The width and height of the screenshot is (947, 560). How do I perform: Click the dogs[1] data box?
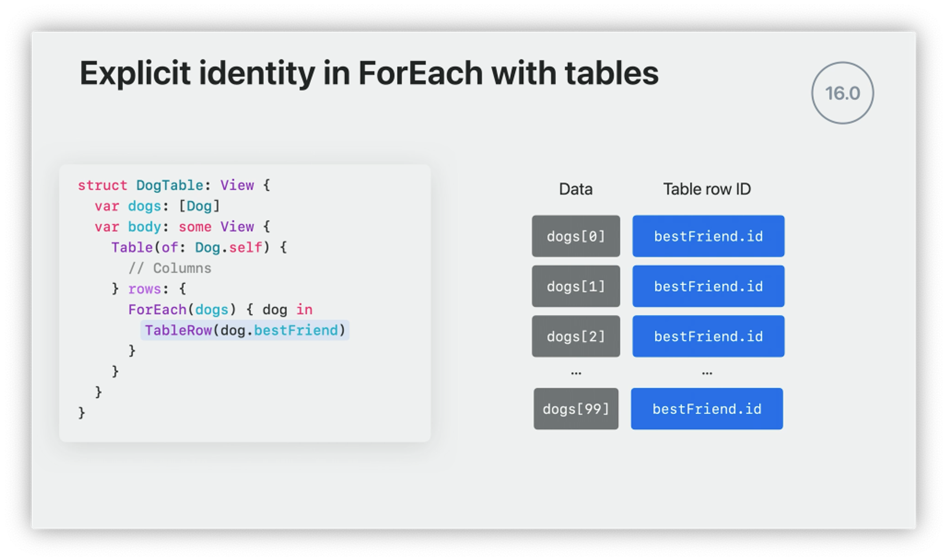point(576,286)
